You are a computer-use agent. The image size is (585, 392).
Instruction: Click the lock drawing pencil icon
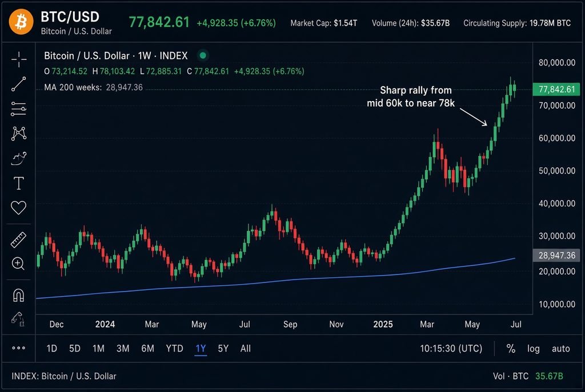click(18, 319)
